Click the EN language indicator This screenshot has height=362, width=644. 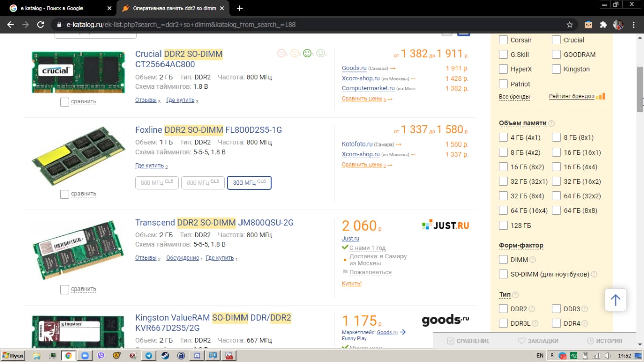[540, 356]
